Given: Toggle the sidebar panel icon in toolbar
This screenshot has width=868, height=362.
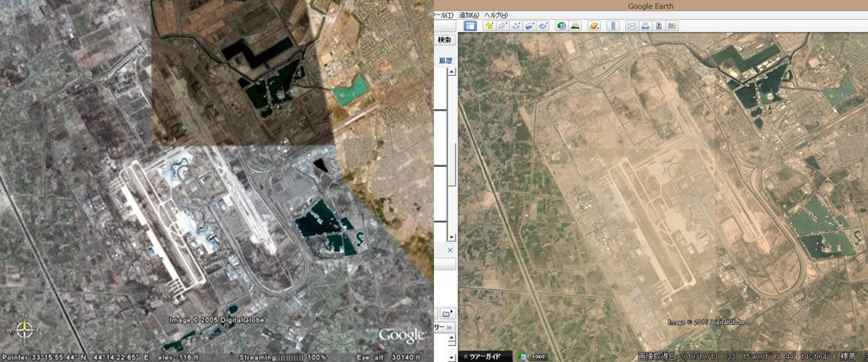Looking at the screenshot, I should [x=470, y=25].
